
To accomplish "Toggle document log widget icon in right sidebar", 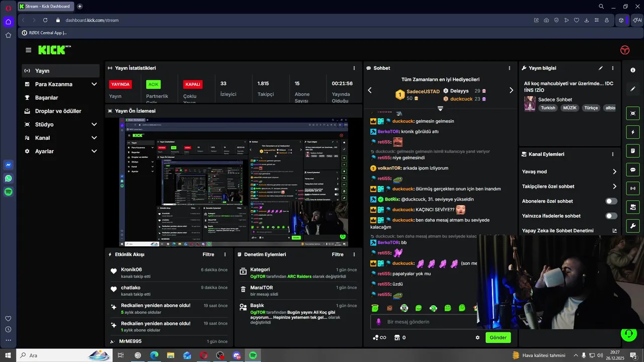I will (633, 151).
